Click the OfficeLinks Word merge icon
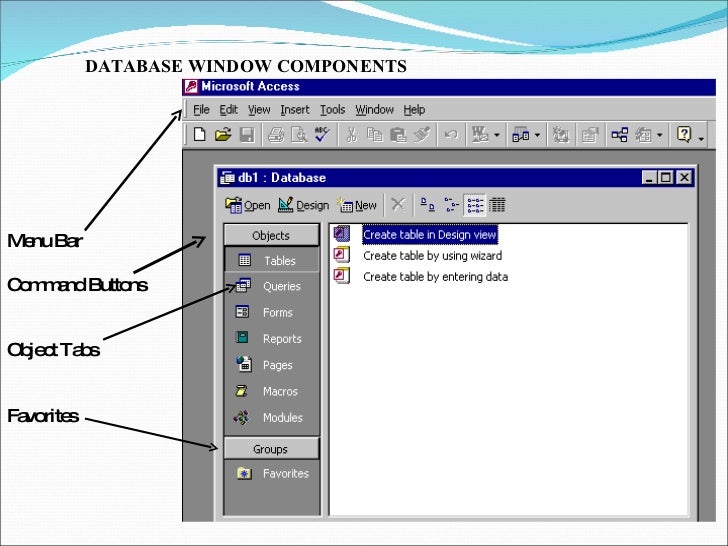This screenshot has height=546, width=728. tap(480, 135)
